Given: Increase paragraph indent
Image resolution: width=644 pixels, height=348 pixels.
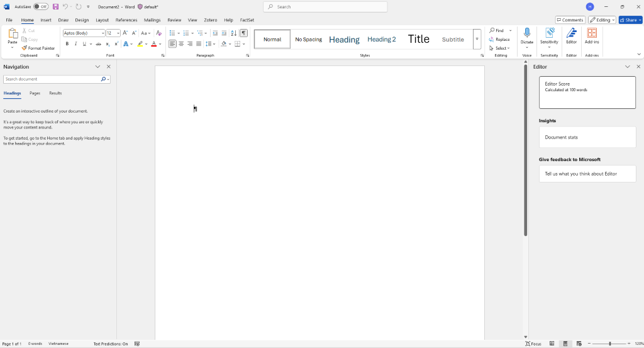Looking at the screenshot, I should [224, 33].
